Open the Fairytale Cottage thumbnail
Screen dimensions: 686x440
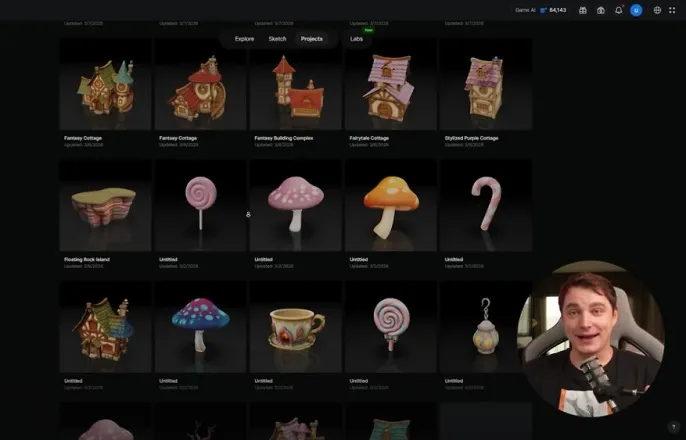pyautogui.click(x=391, y=84)
